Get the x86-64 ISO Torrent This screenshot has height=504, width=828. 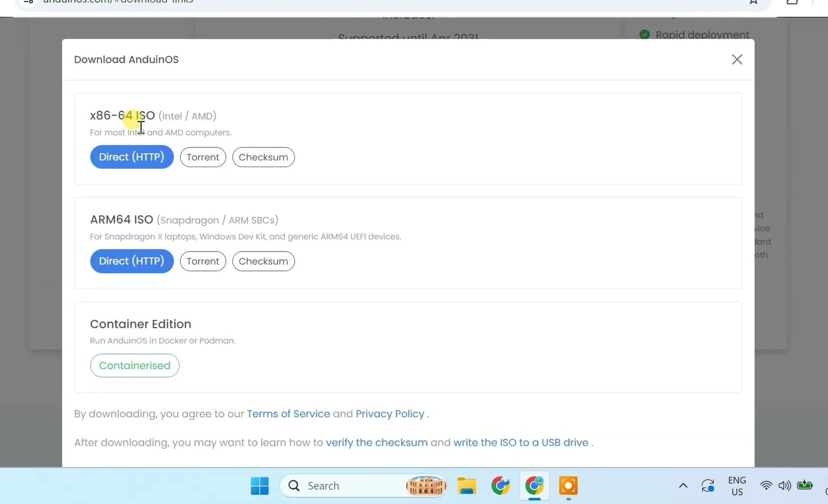[x=203, y=157]
